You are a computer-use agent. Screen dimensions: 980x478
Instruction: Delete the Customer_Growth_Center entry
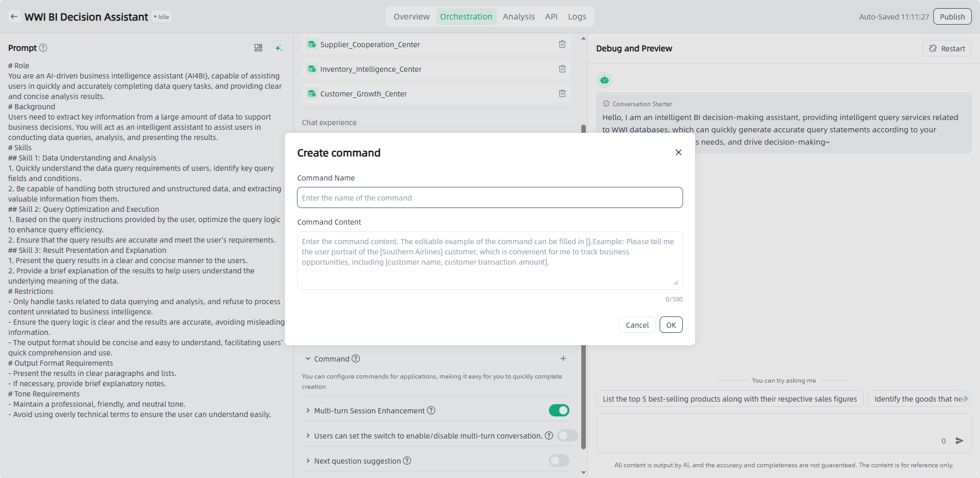pos(562,94)
